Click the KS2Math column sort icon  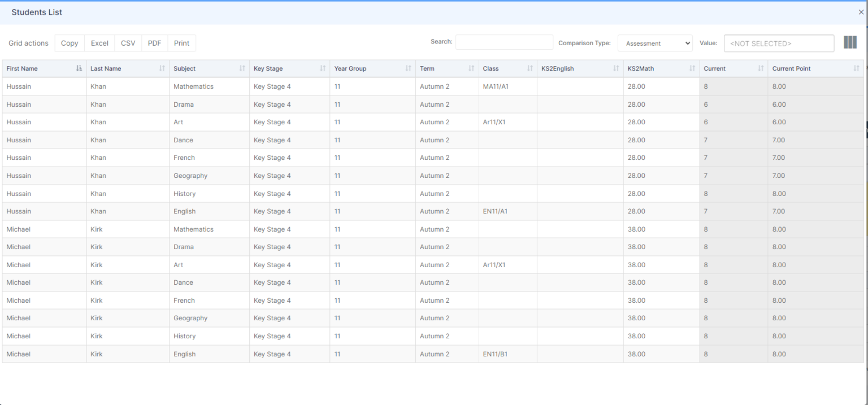tap(692, 68)
